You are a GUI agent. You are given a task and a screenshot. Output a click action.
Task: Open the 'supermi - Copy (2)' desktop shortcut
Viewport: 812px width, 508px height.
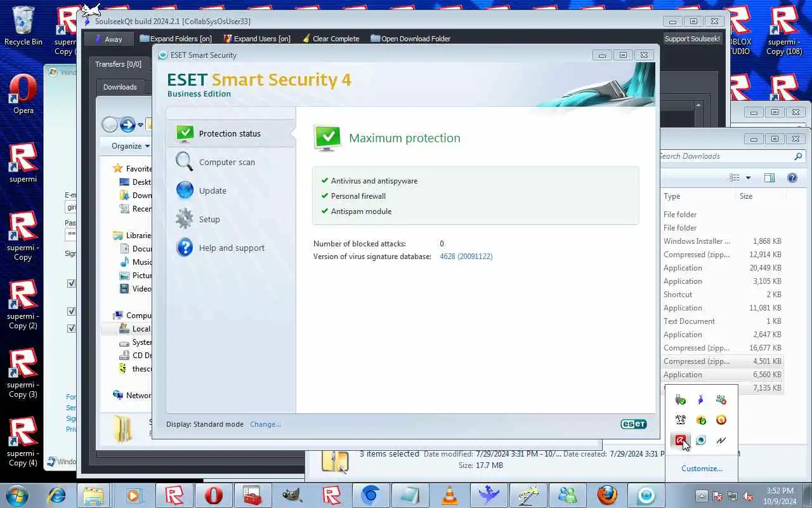[23, 305]
